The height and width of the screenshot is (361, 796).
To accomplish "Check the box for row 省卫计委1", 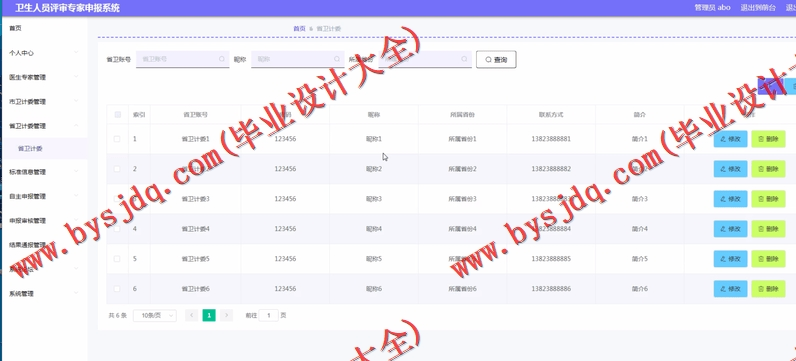I will click(117, 139).
